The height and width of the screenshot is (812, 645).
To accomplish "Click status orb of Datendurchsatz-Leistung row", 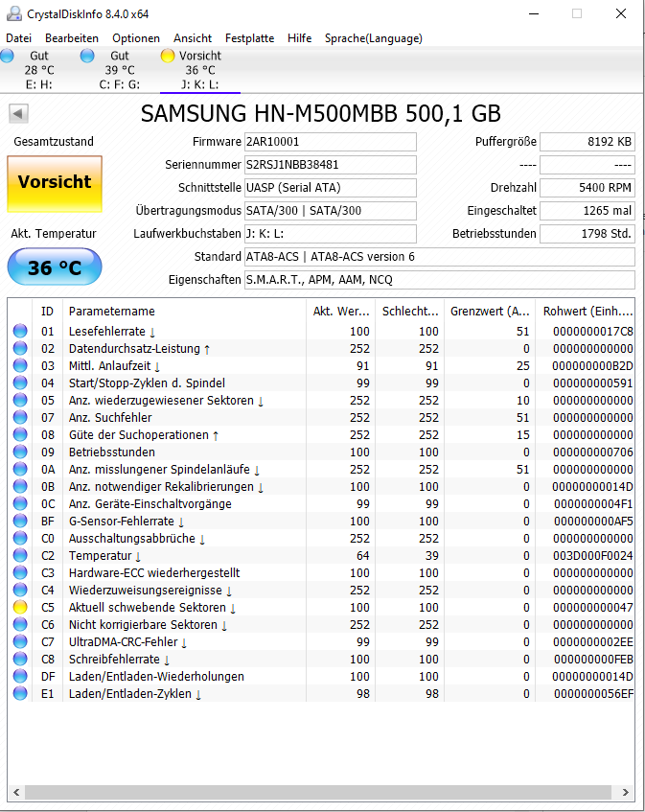I will 20,349.
